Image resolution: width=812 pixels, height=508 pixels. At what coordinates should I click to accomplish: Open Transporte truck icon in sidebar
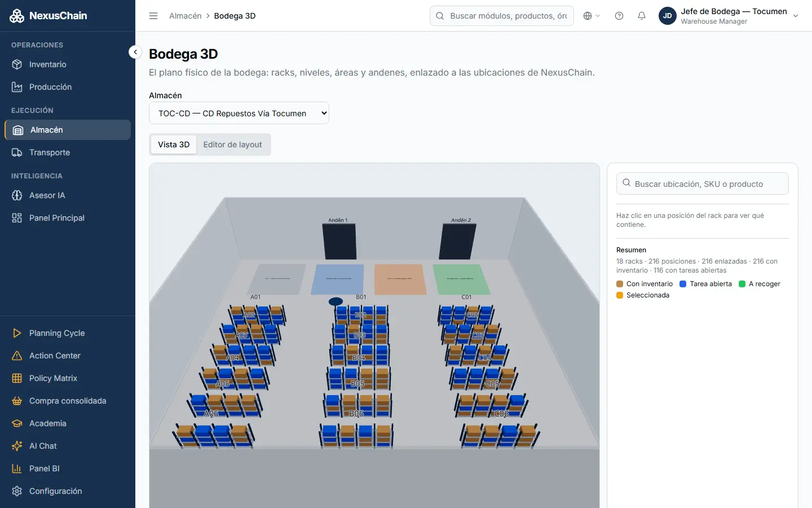click(17, 152)
